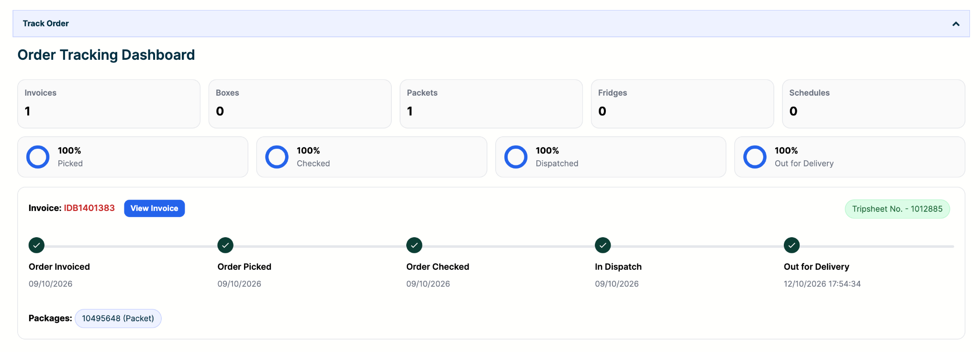The height and width of the screenshot is (352, 980).
Task: Click the Invoice: label
Action: coord(45,208)
